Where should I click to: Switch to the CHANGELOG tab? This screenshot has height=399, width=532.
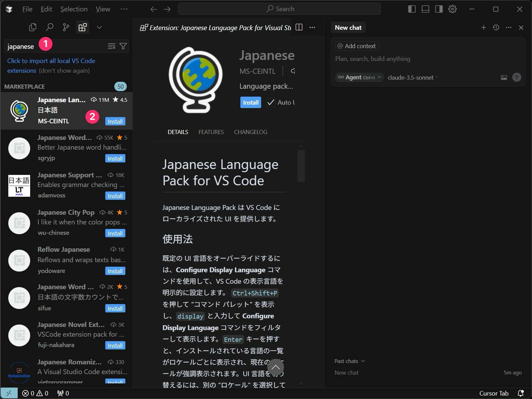point(250,132)
